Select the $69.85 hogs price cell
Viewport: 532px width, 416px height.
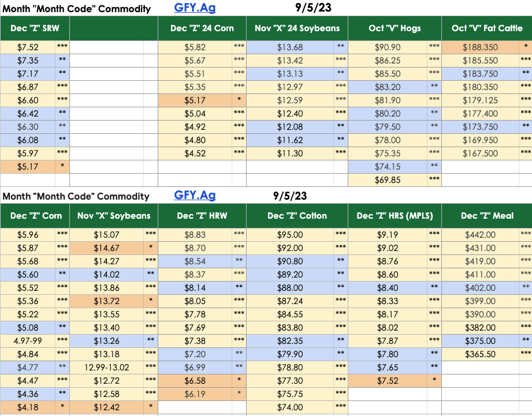(x=388, y=180)
